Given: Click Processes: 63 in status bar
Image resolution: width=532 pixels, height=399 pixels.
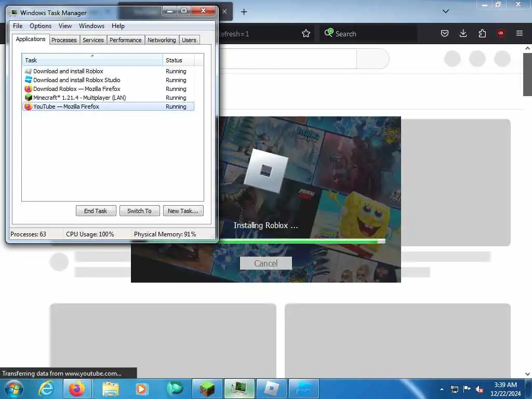Looking at the screenshot, I should tap(28, 234).
